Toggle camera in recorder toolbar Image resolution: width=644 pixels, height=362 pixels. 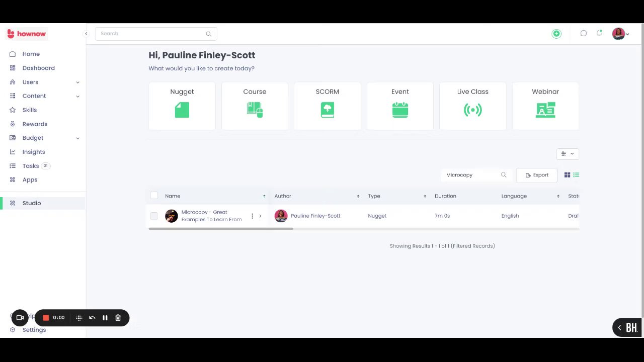tap(20, 318)
